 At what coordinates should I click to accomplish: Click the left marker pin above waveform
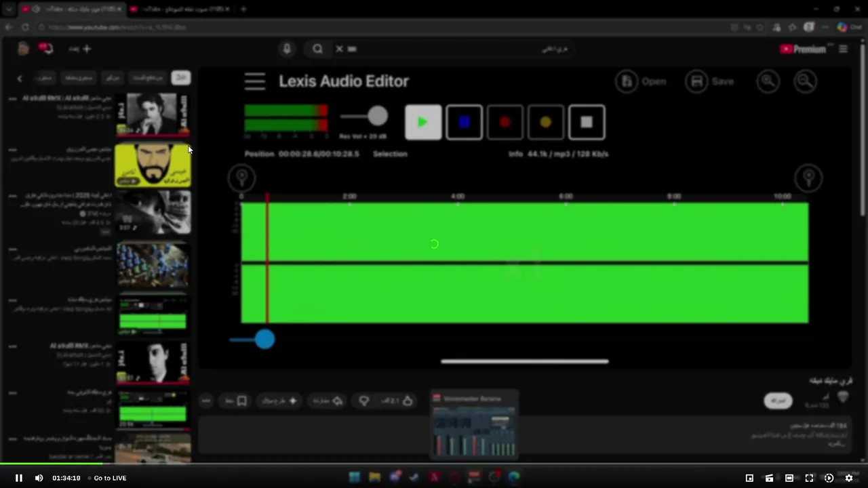(241, 178)
